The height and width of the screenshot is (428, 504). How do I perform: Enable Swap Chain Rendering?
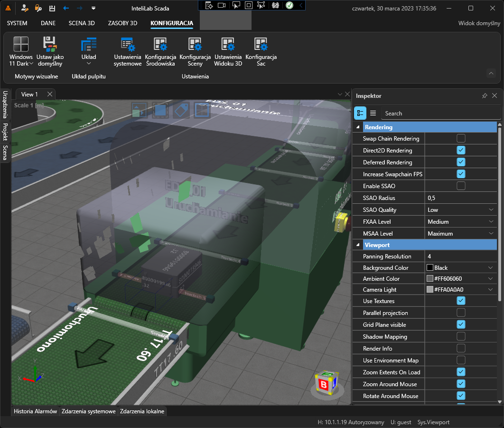[460, 138]
